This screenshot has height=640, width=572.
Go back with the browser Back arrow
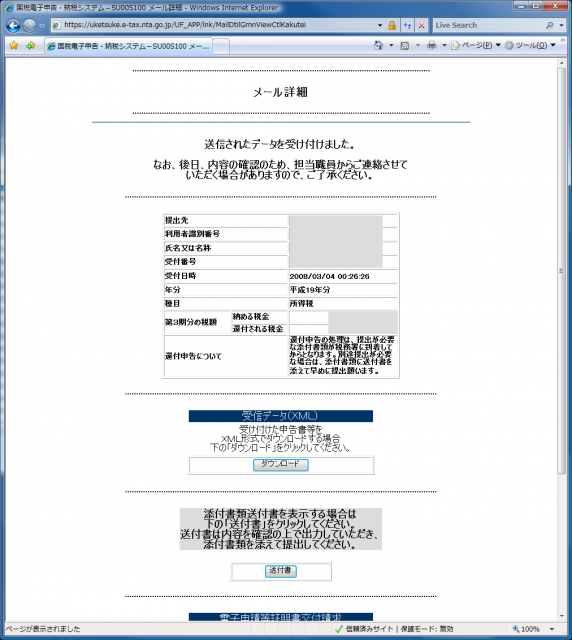click(x=13, y=25)
